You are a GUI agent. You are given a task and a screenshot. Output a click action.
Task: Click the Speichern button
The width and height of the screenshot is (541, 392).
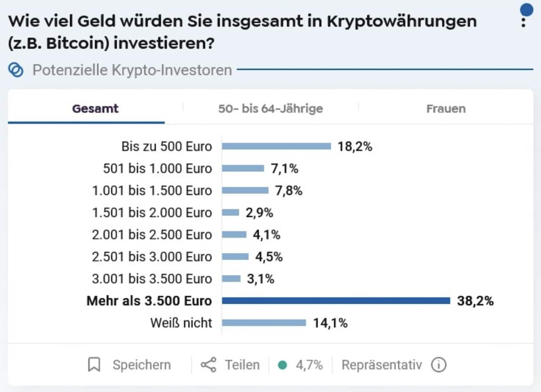tap(142, 364)
